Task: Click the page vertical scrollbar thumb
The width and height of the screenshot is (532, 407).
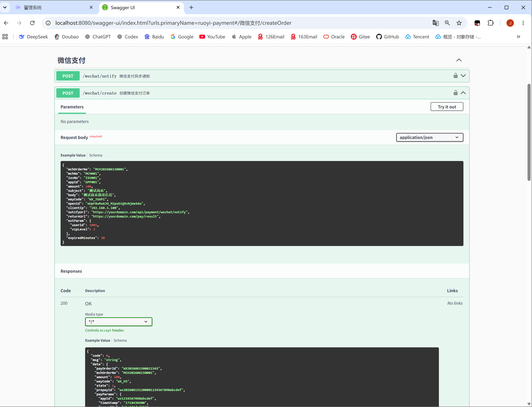Action: pos(529,132)
